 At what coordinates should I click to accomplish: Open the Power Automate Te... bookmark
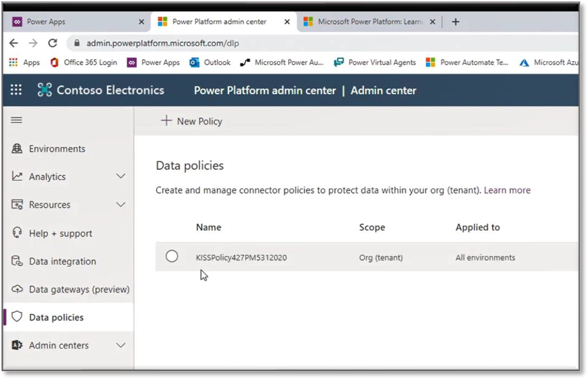467,62
